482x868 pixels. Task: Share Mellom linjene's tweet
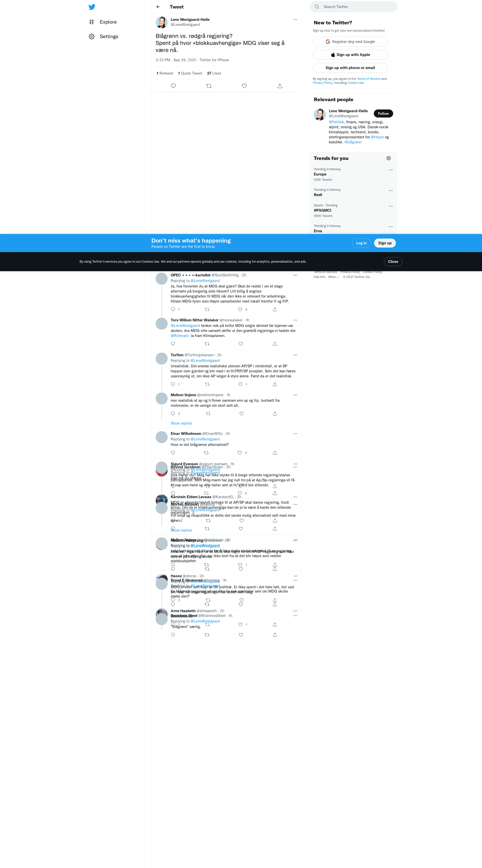pos(275,414)
